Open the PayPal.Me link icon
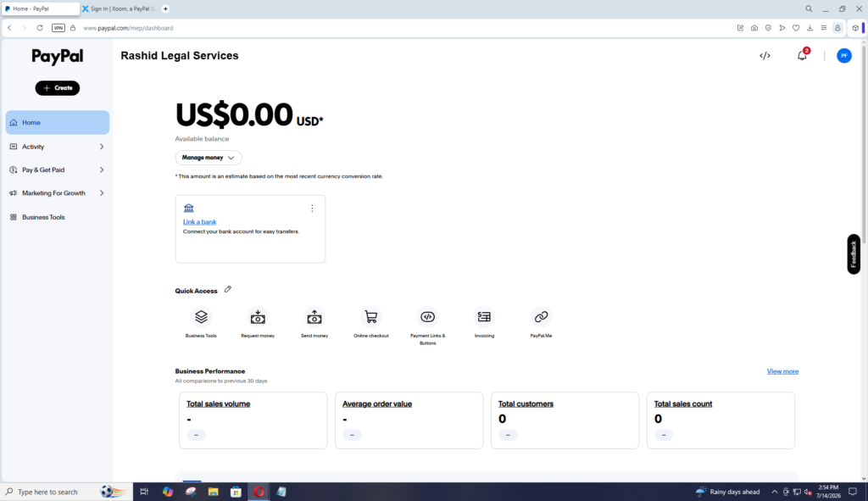 pos(541,317)
